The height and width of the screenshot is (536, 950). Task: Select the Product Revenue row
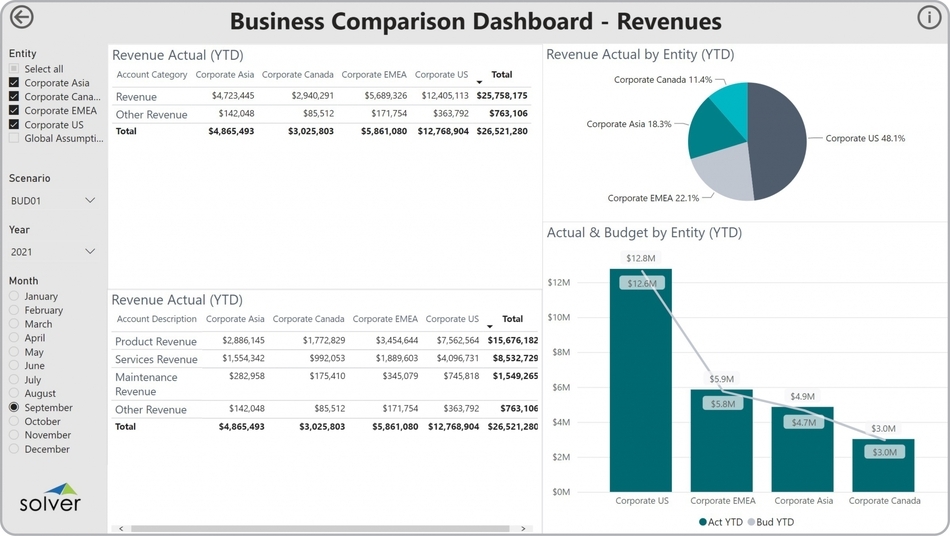pos(156,342)
